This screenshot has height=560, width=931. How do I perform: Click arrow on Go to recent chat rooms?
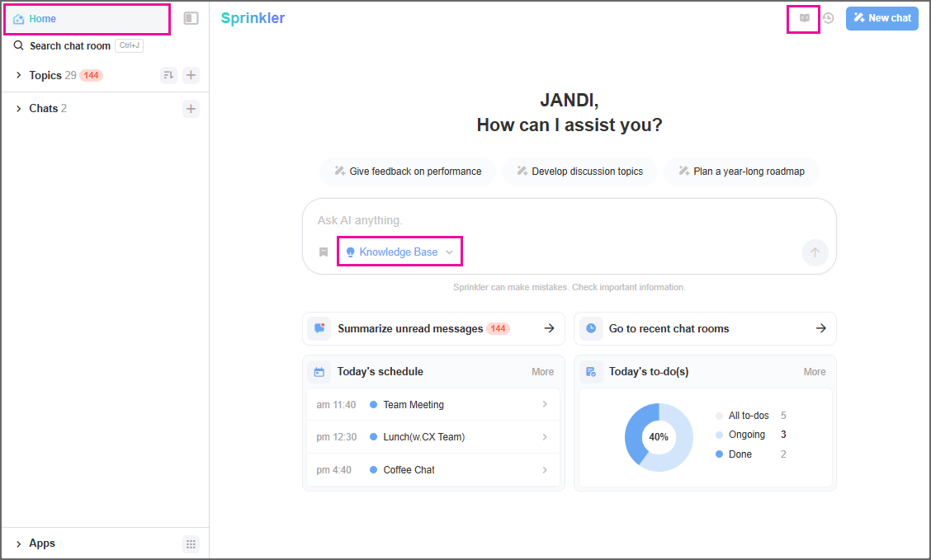coord(820,328)
